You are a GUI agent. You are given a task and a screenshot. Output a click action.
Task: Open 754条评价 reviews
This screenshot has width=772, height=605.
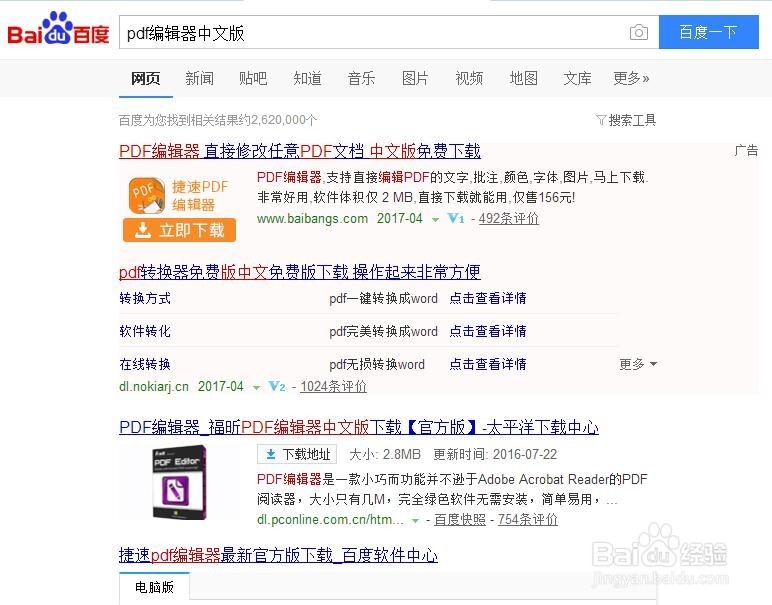pos(527,520)
